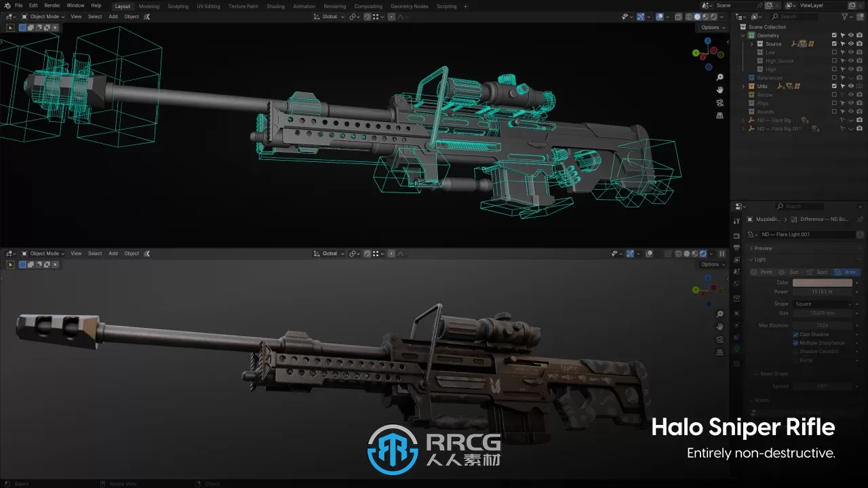Create a new collection in outliner

pos(860,16)
